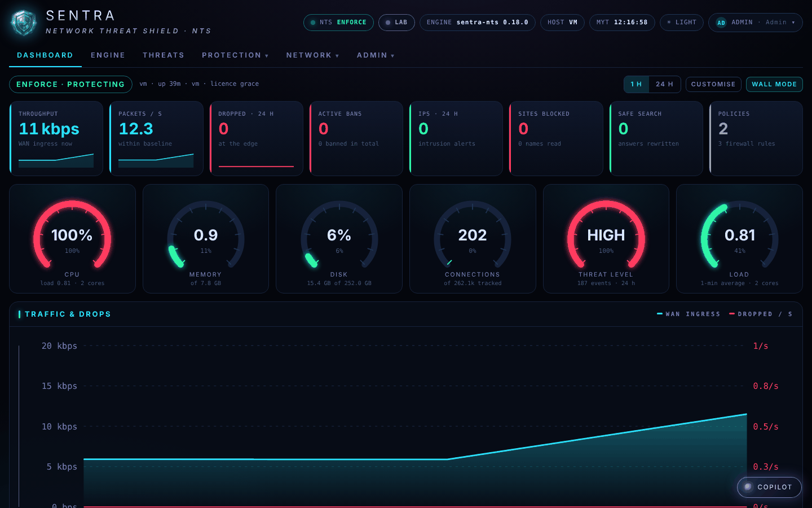Click the Sentra shield logo icon
812x508 pixels.
point(24,23)
